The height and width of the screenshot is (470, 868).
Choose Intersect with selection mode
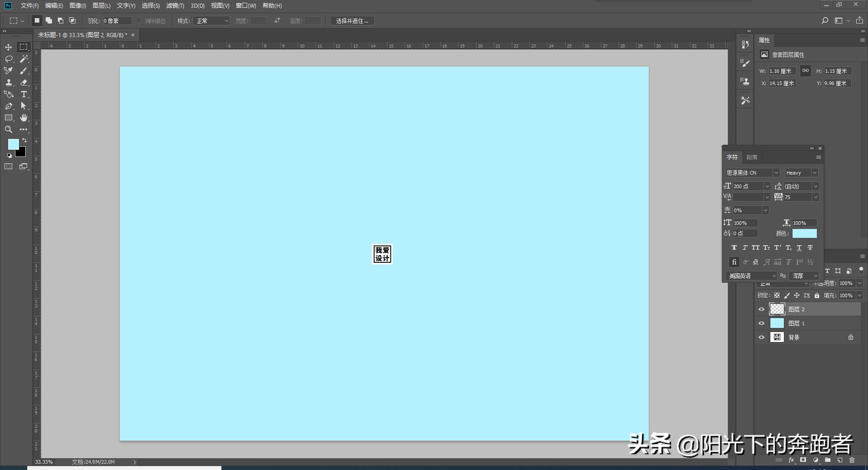click(x=72, y=21)
